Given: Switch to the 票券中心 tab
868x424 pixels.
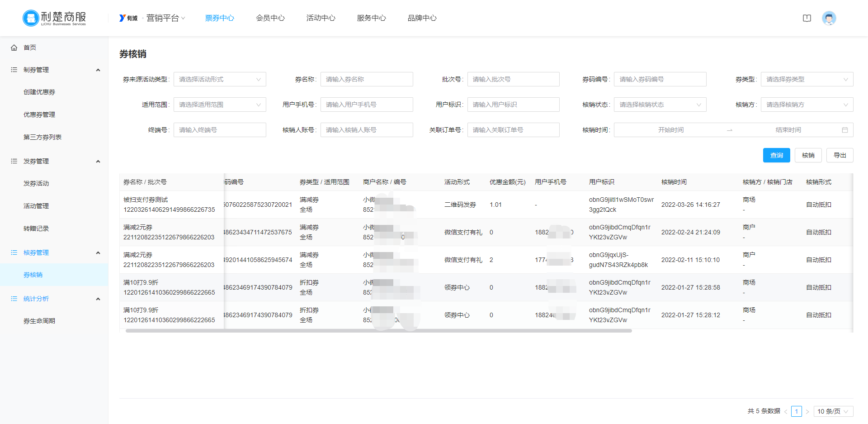Looking at the screenshot, I should point(220,18).
